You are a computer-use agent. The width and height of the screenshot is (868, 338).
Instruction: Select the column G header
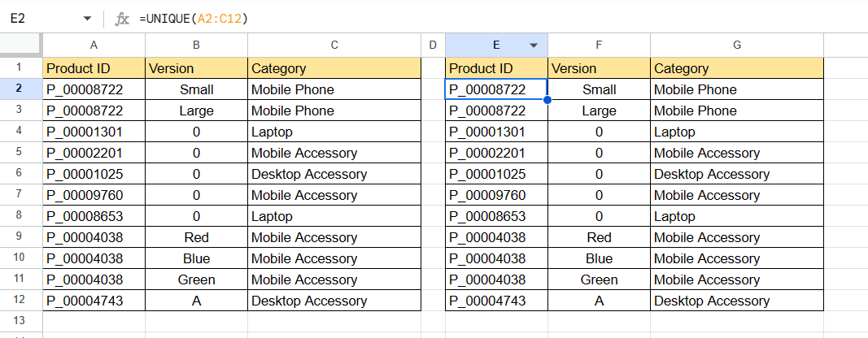(x=736, y=45)
